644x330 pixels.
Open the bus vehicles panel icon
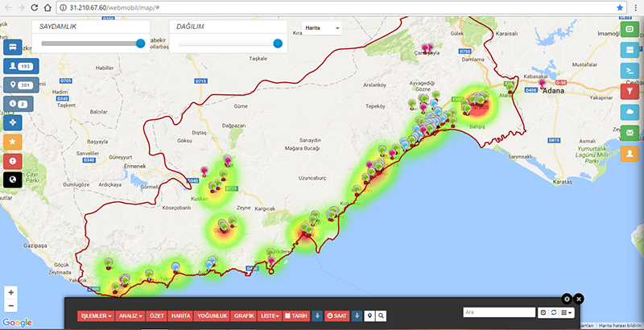[13, 47]
